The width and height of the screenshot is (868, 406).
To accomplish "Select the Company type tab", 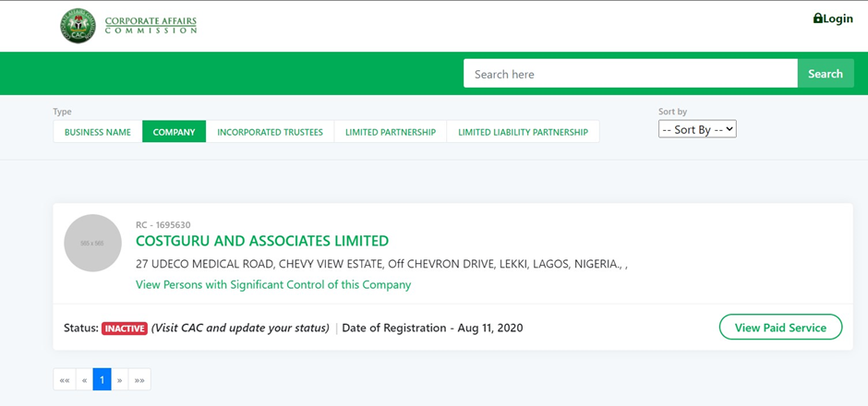I will pyautogui.click(x=174, y=132).
